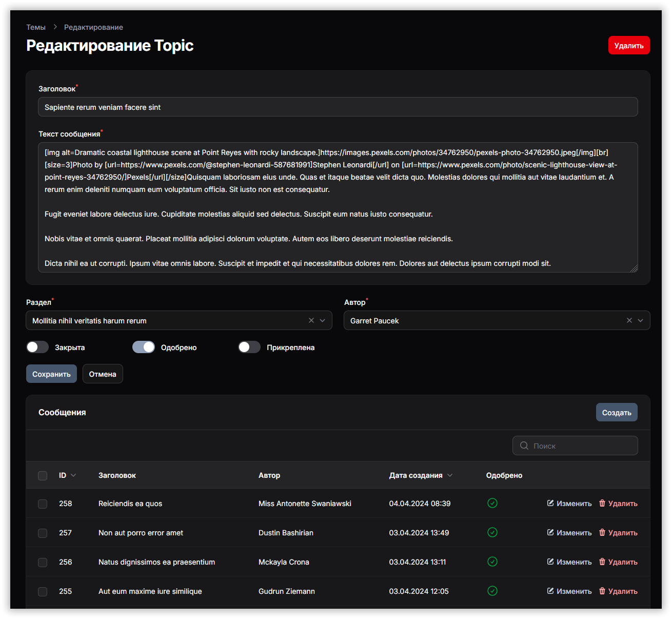Viewport: 672px width, 619px height.
Task: Click the edit icon for message 256
Action: [550, 562]
